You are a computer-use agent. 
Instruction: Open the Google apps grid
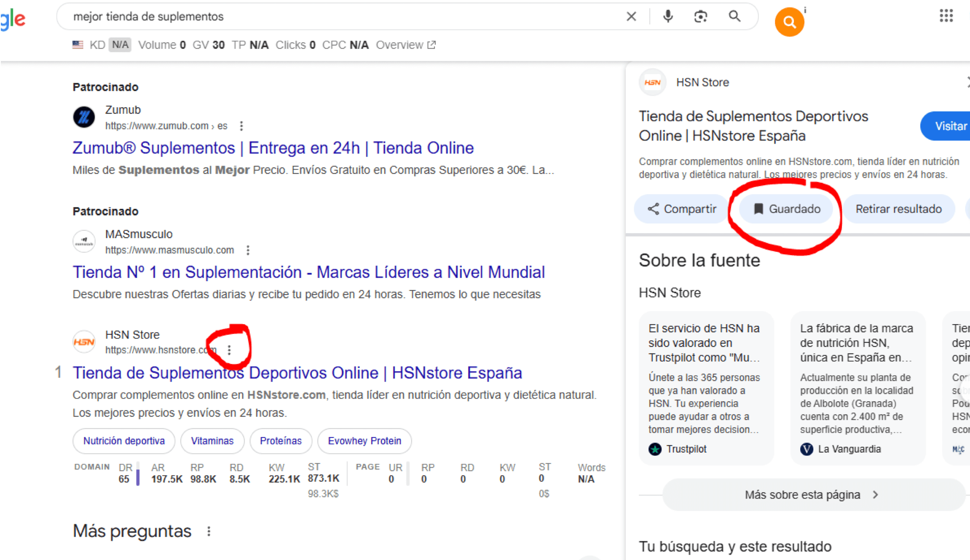(946, 16)
